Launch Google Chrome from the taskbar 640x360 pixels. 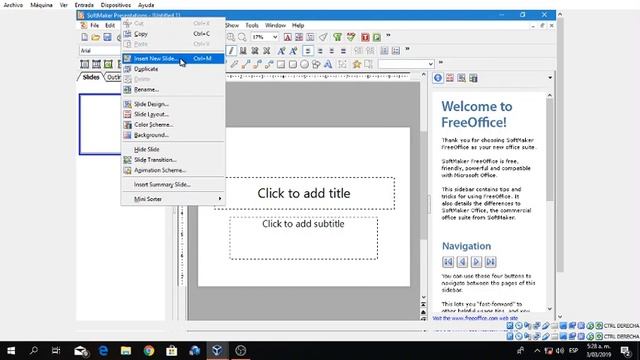149,351
